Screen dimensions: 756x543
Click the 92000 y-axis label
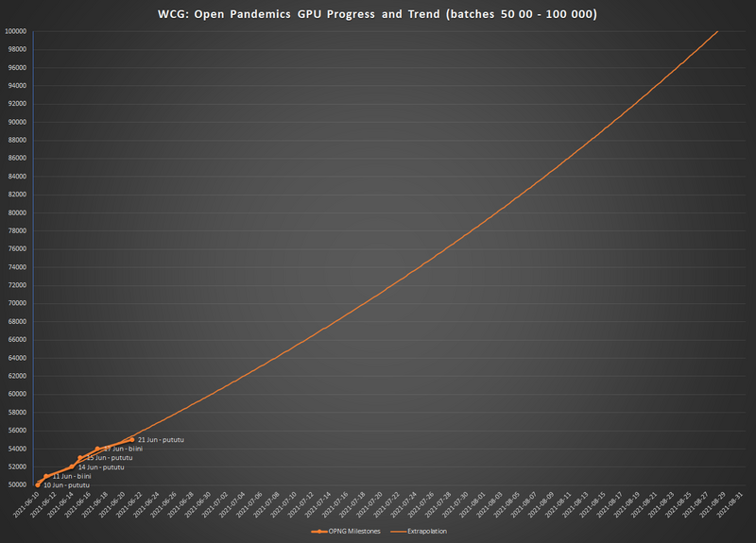click(17, 104)
